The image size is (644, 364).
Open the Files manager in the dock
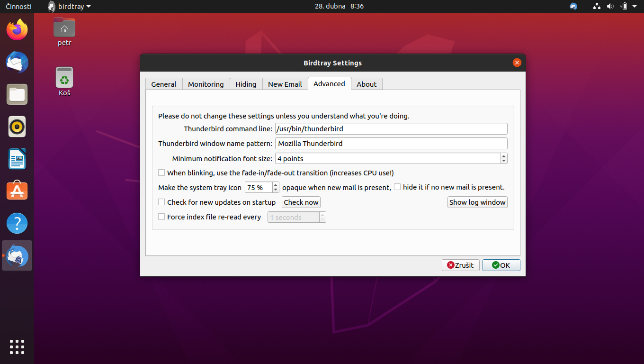17,94
